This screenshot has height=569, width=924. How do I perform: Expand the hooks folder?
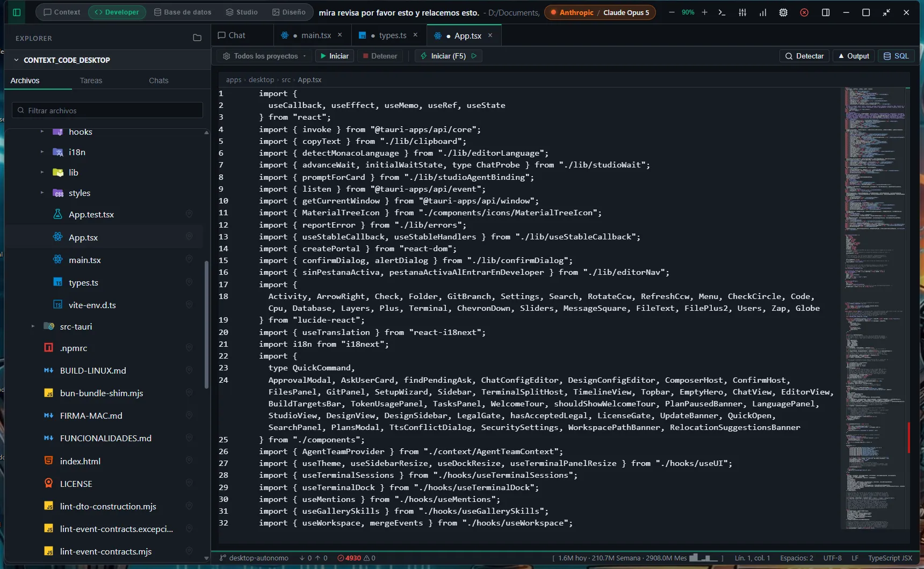(x=42, y=132)
